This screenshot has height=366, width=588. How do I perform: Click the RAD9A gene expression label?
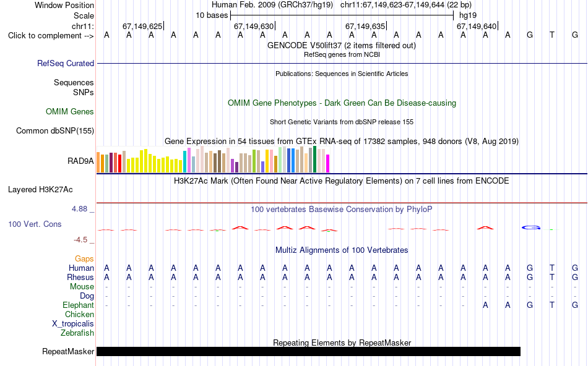pyautogui.click(x=80, y=161)
